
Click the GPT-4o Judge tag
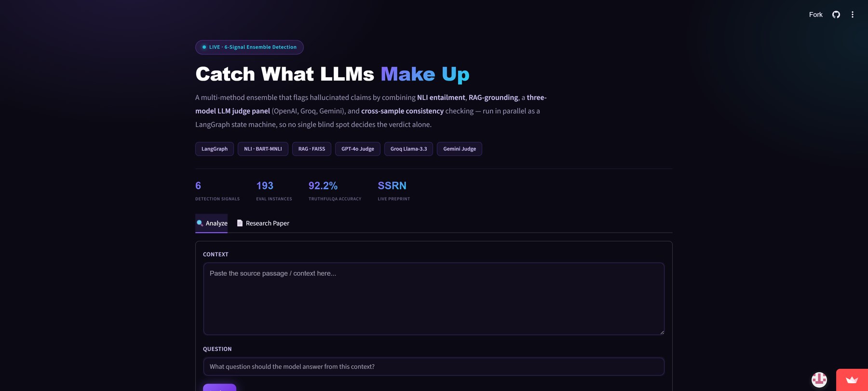point(358,149)
